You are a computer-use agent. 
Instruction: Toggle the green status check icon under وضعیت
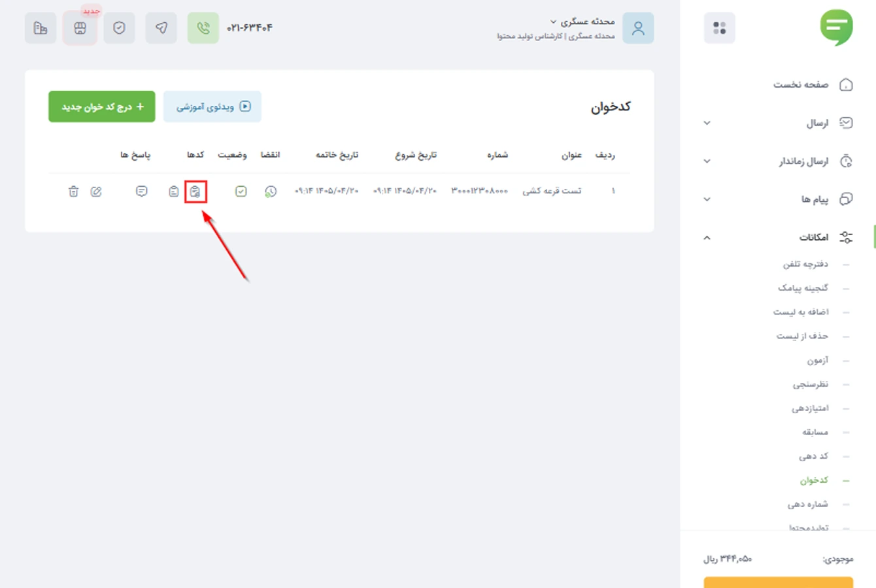click(241, 191)
